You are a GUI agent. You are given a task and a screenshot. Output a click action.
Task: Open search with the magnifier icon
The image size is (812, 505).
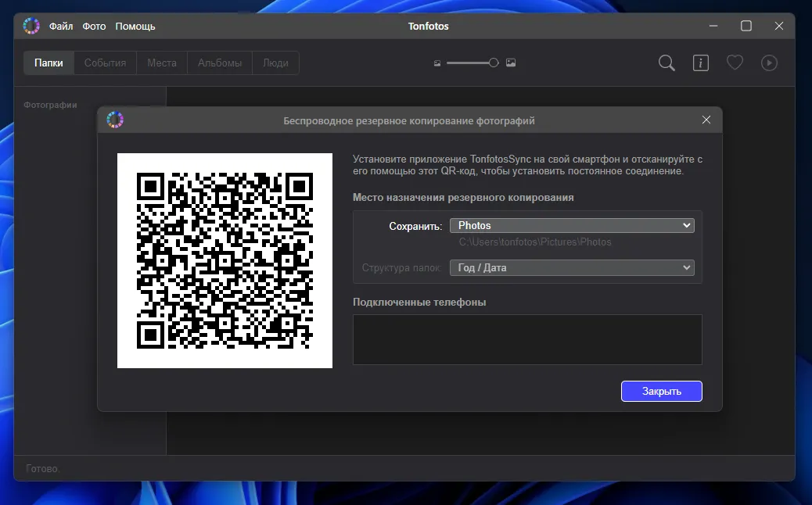click(666, 63)
